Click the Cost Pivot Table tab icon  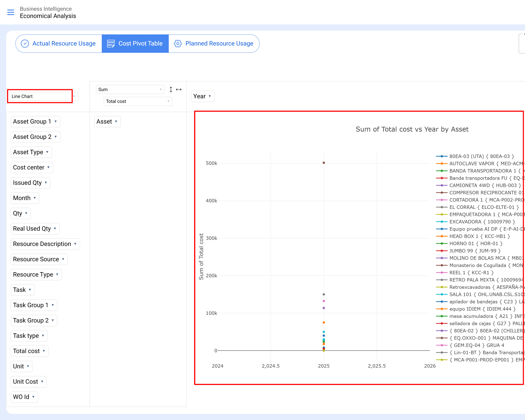111,44
